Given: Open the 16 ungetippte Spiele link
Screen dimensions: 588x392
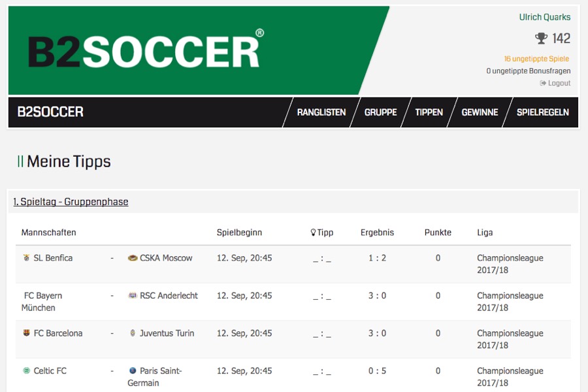Looking at the screenshot, I should coord(536,59).
